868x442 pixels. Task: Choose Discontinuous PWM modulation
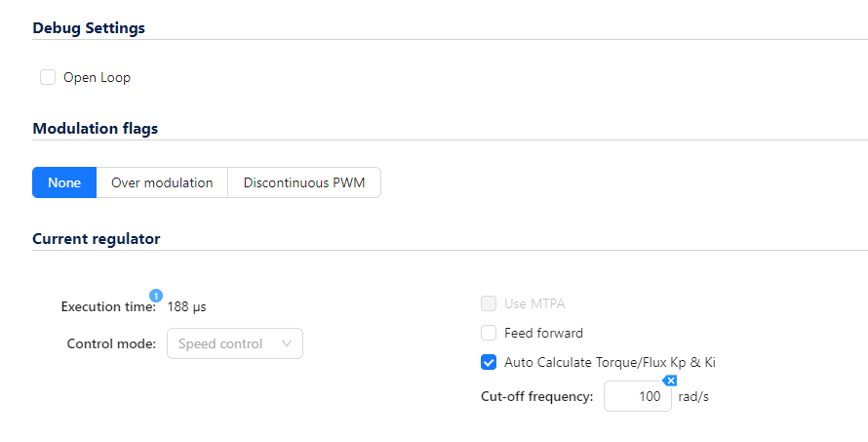pyautogui.click(x=304, y=182)
